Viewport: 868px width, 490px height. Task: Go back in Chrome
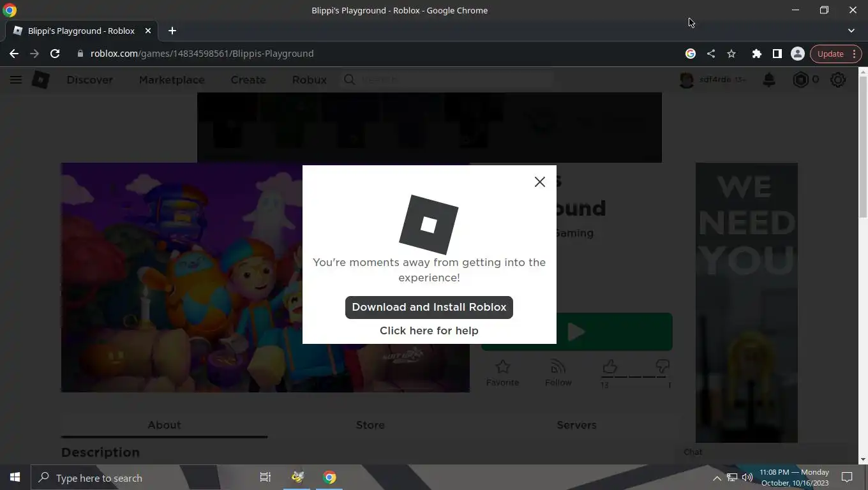[x=14, y=54]
